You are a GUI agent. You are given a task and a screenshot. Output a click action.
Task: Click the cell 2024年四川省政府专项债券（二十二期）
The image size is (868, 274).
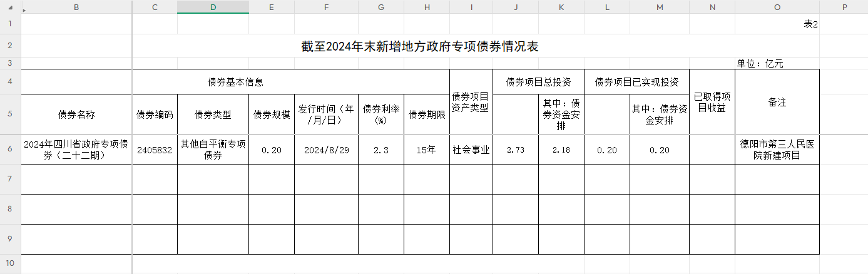click(76, 149)
